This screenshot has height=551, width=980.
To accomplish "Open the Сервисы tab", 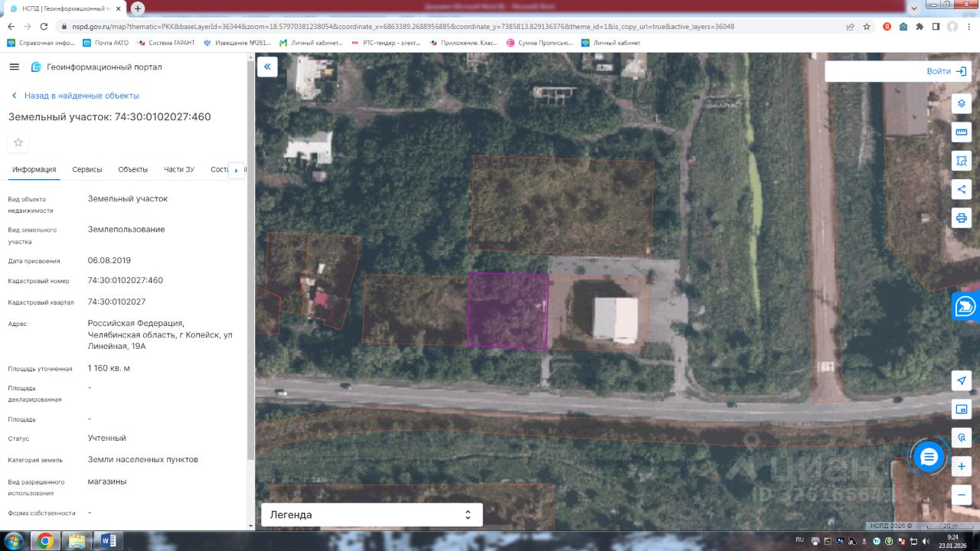I will (87, 170).
